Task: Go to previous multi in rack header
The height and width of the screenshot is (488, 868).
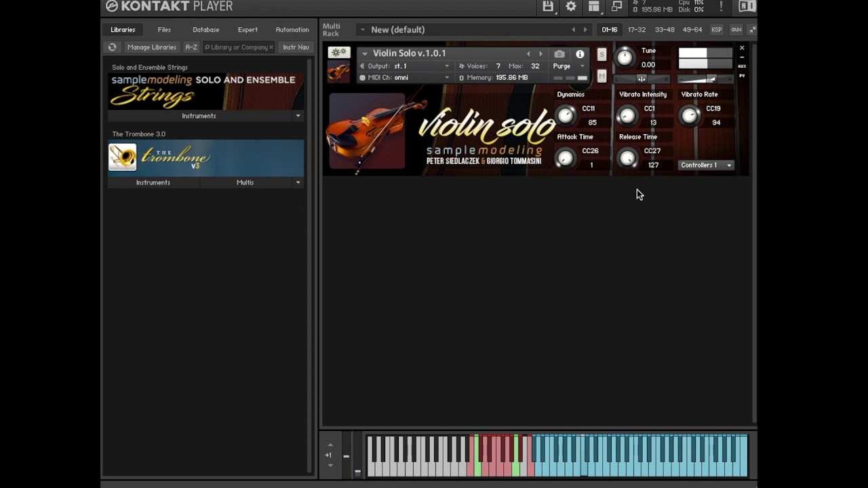Action: (573, 30)
